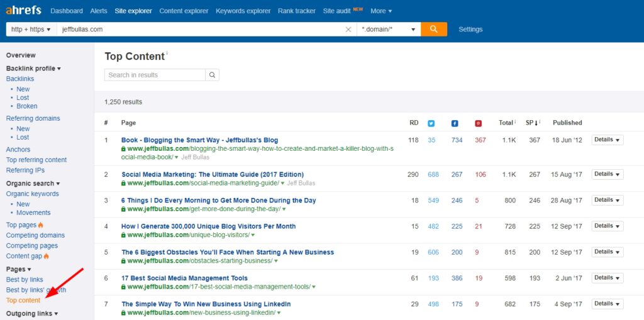Click the ahrefs logo
The image size is (644, 320).
(23, 11)
